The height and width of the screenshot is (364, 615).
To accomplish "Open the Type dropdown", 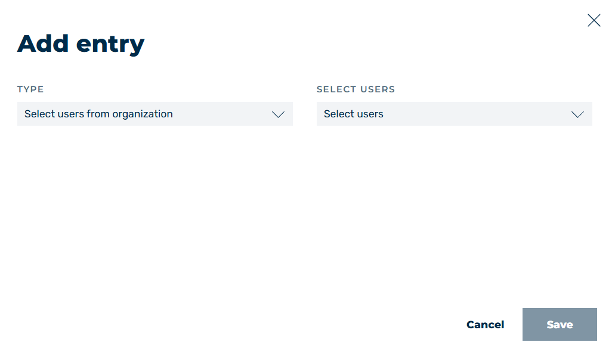I will tap(155, 114).
